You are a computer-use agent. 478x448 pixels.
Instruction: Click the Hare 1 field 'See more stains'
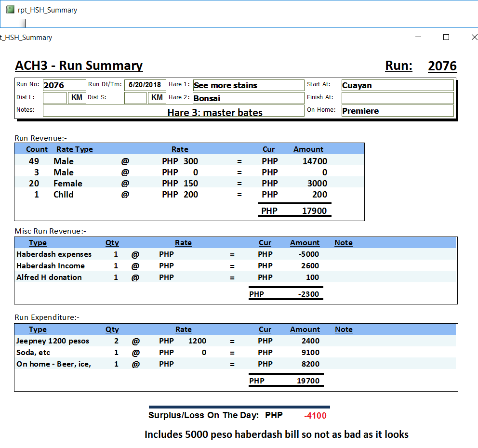point(248,85)
